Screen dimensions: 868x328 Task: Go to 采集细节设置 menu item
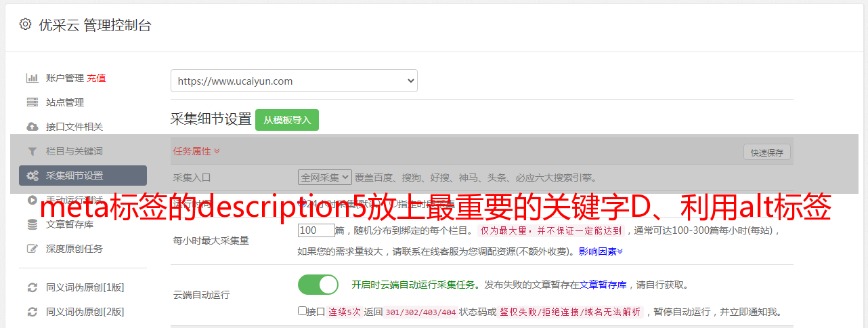83,176
